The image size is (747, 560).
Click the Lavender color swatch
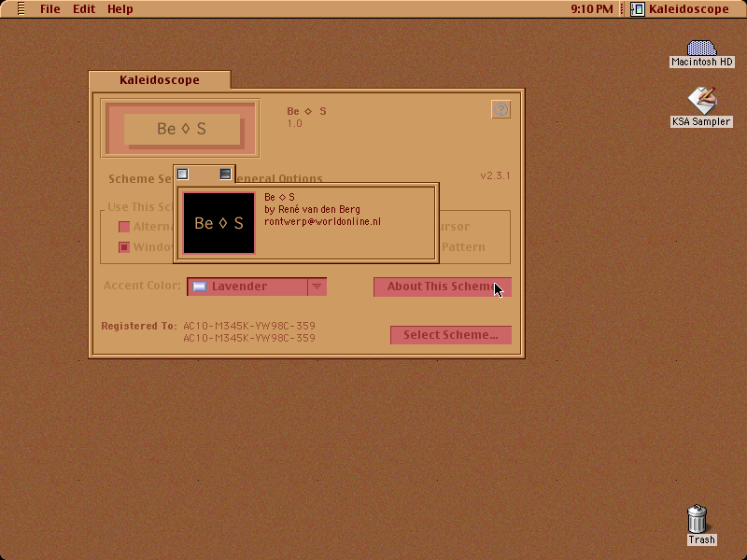[x=200, y=287]
